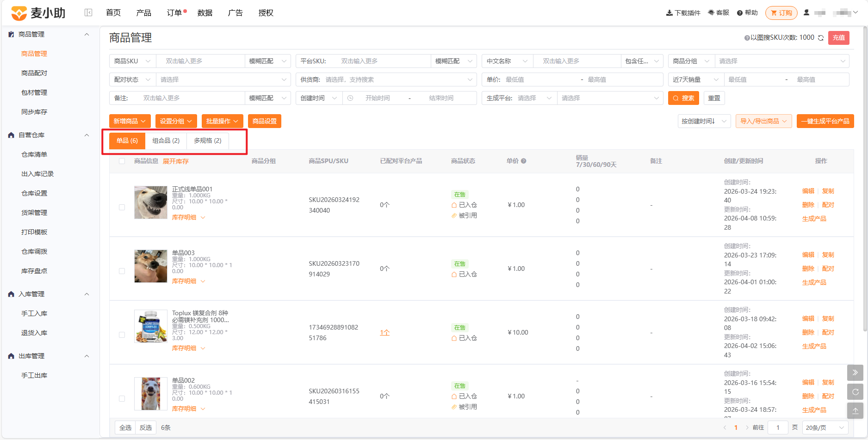Click the 自营仓库 house icon
Image resolution: width=868 pixels, height=440 pixels.
click(x=11, y=135)
